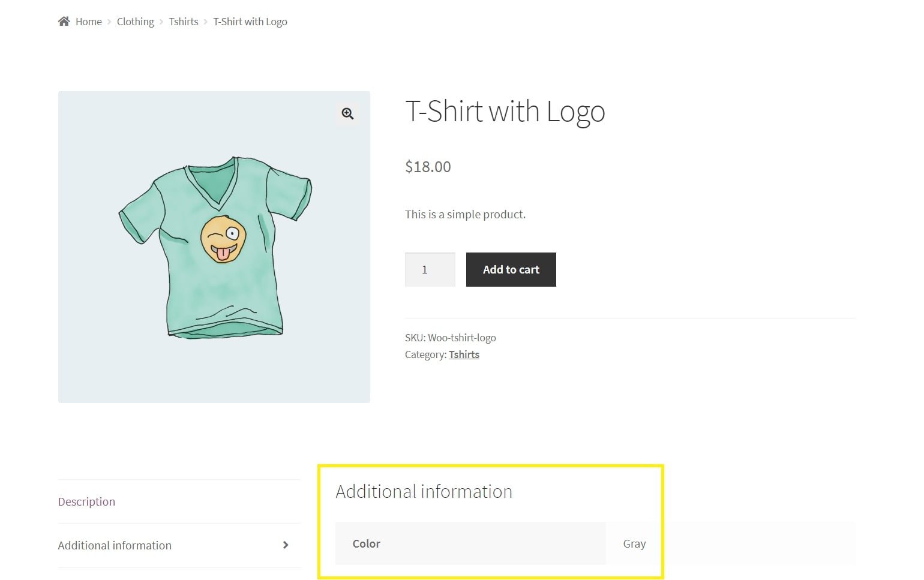This screenshot has width=924, height=580.
Task: Select Tshirts in the breadcrumb trail
Action: pyautogui.click(x=183, y=21)
